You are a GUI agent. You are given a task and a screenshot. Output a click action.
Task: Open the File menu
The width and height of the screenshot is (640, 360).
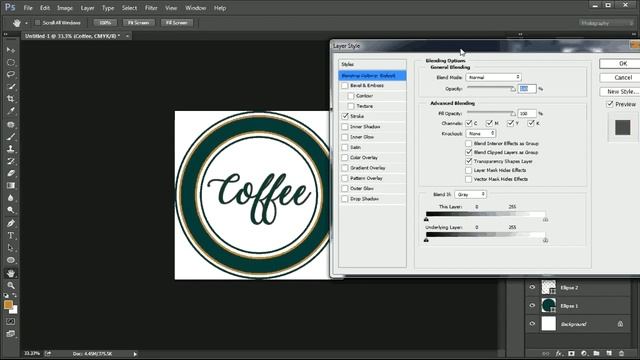(x=28, y=8)
